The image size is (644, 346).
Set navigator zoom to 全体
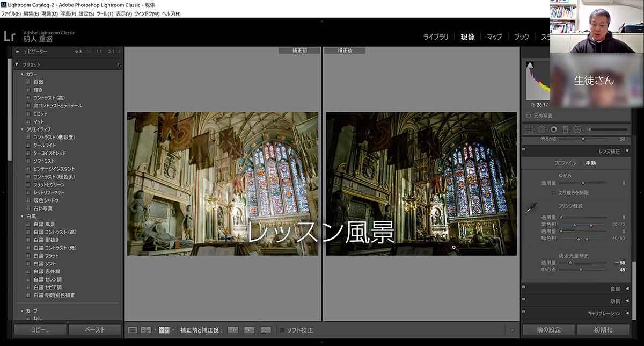[x=78, y=52]
